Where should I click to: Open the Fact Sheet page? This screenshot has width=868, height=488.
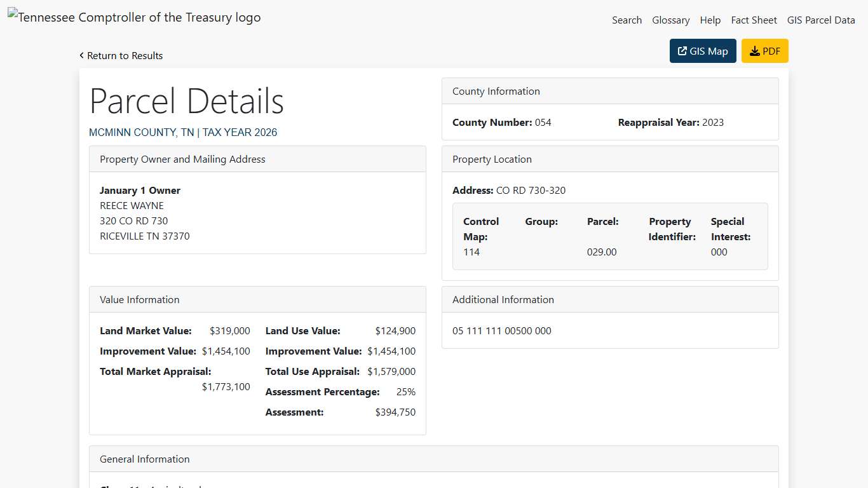click(x=754, y=20)
